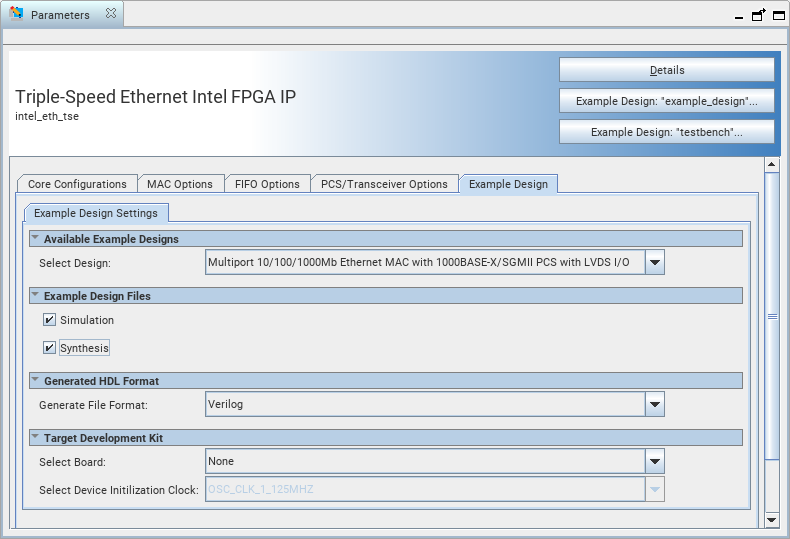790x539 pixels.
Task: Open the Select Design dropdown
Action: [x=655, y=263]
